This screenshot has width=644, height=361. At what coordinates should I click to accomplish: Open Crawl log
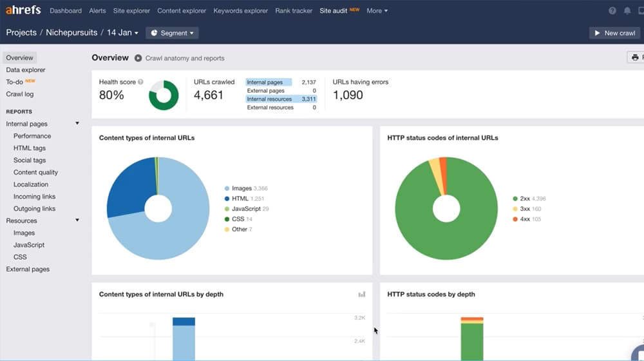[20, 94]
